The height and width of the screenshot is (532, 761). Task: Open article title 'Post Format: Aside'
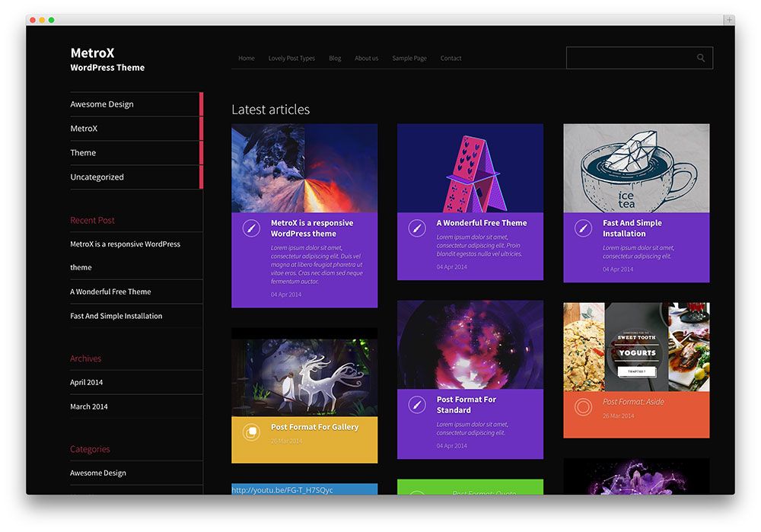tap(633, 402)
